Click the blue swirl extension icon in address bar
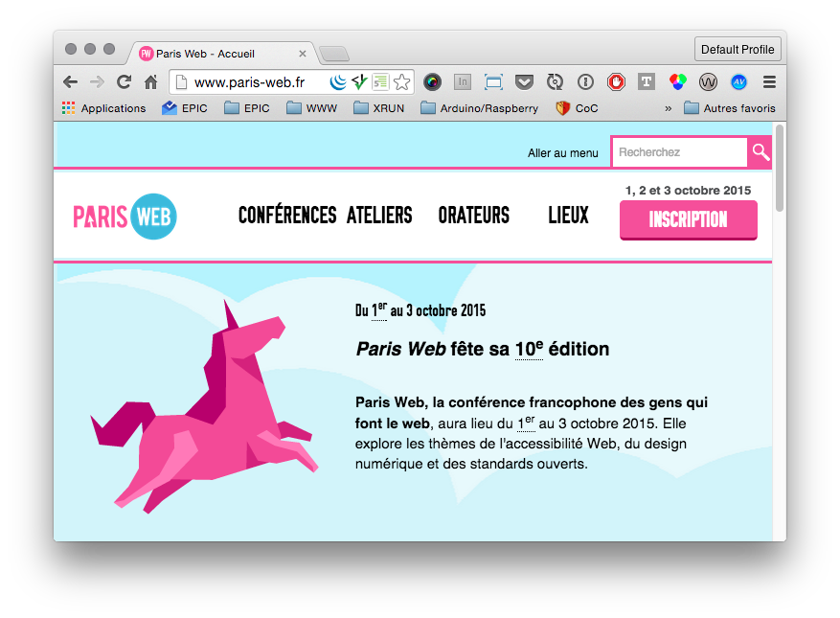The width and height of the screenshot is (840, 618). coord(337,82)
